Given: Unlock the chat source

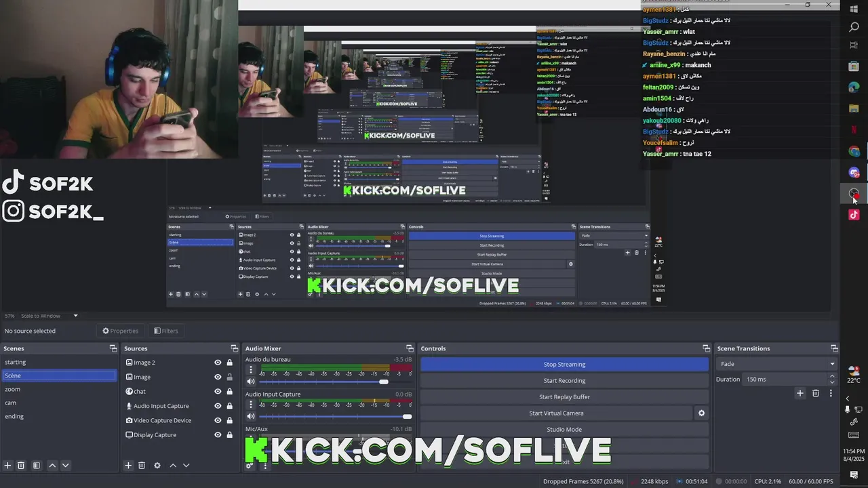Looking at the screenshot, I should [x=229, y=391].
